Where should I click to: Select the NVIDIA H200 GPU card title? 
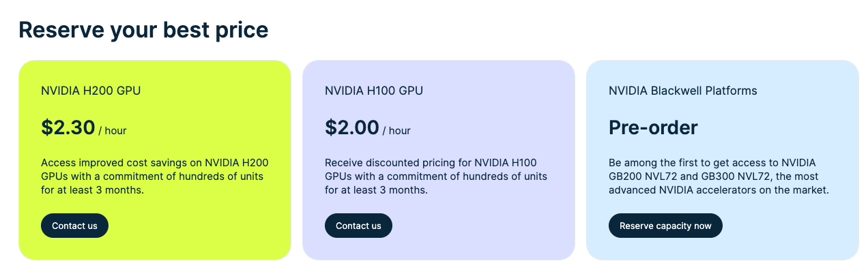[91, 91]
